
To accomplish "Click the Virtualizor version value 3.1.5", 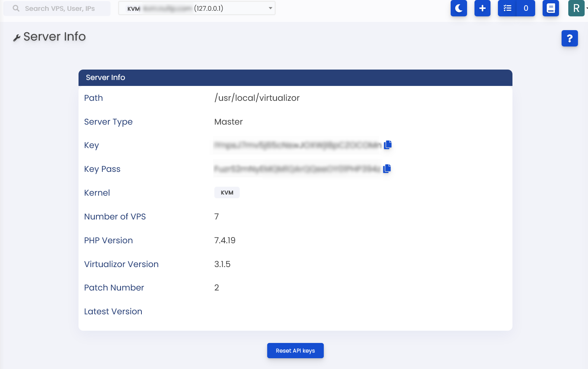I will point(222,264).
